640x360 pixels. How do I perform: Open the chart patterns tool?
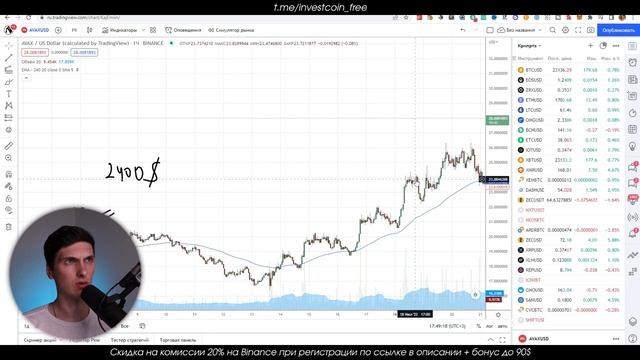pos(9,106)
